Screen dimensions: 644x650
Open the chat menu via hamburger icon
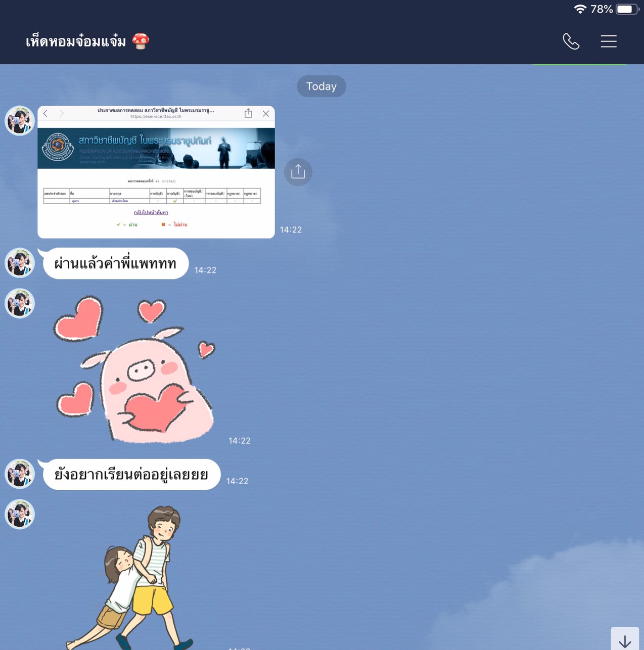(x=608, y=41)
